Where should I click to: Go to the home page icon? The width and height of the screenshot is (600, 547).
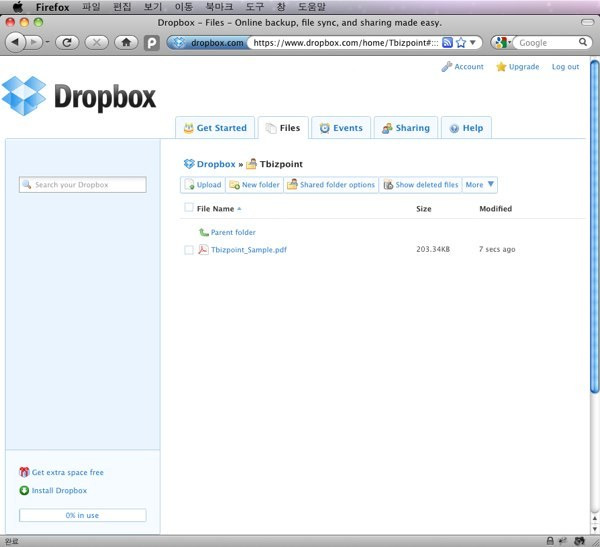pos(126,42)
